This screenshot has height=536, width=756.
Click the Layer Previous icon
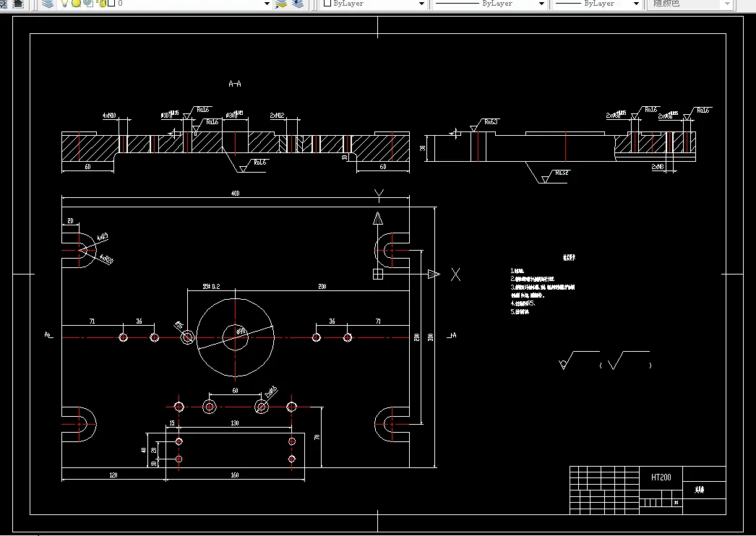pos(298,4)
